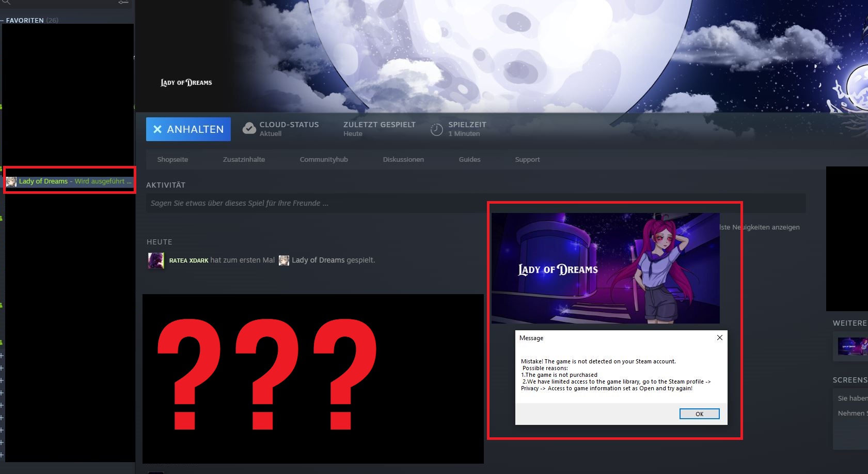
Task: Click the HEUTE section heading
Action: pyautogui.click(x=160, y=242)
